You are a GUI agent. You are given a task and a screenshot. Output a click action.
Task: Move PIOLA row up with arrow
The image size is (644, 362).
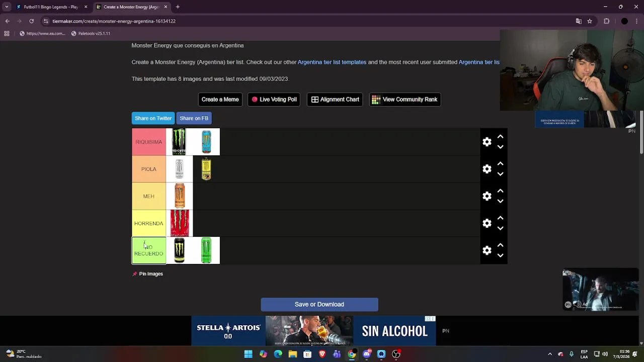pos(500,164)
